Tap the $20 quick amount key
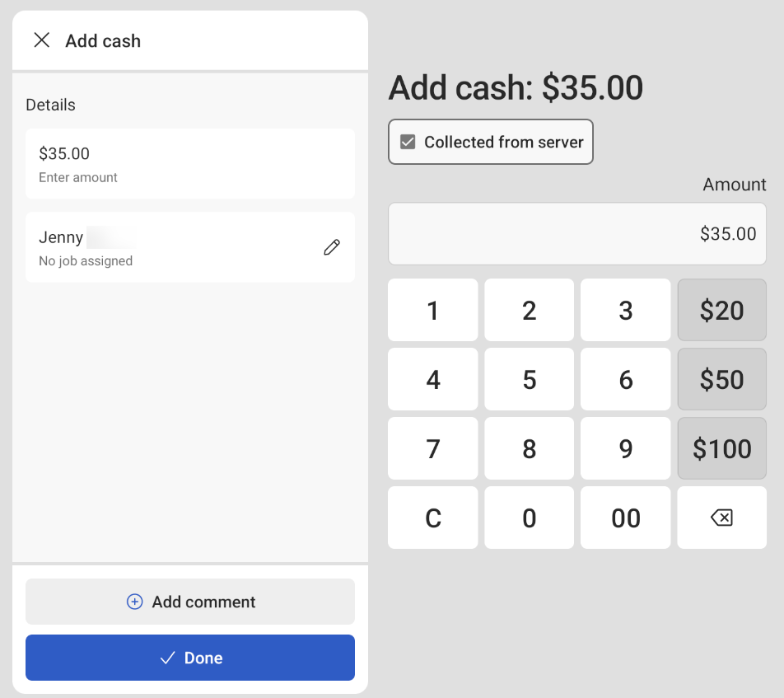This screenshot has height=698, width=784. [x=721, y=310]
